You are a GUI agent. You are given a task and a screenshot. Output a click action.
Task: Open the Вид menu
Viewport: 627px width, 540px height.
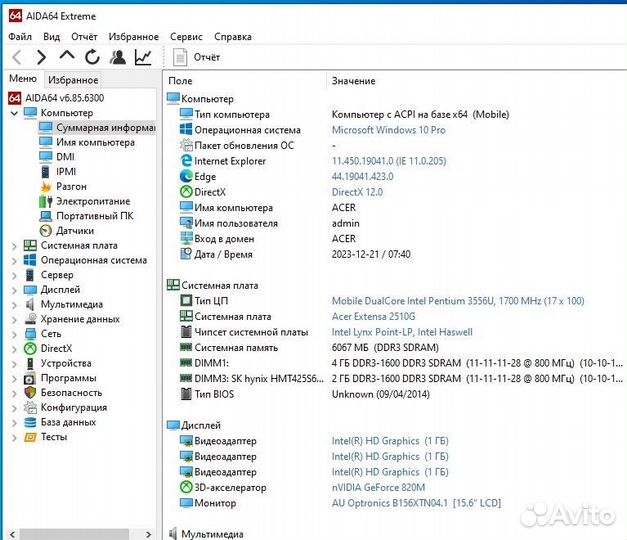pyautogui.click(x=52, y=37)
